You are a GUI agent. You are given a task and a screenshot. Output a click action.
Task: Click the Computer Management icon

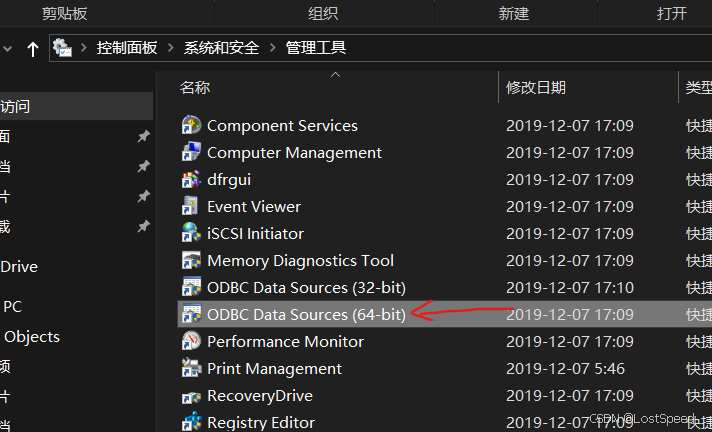tap(191, 153)
